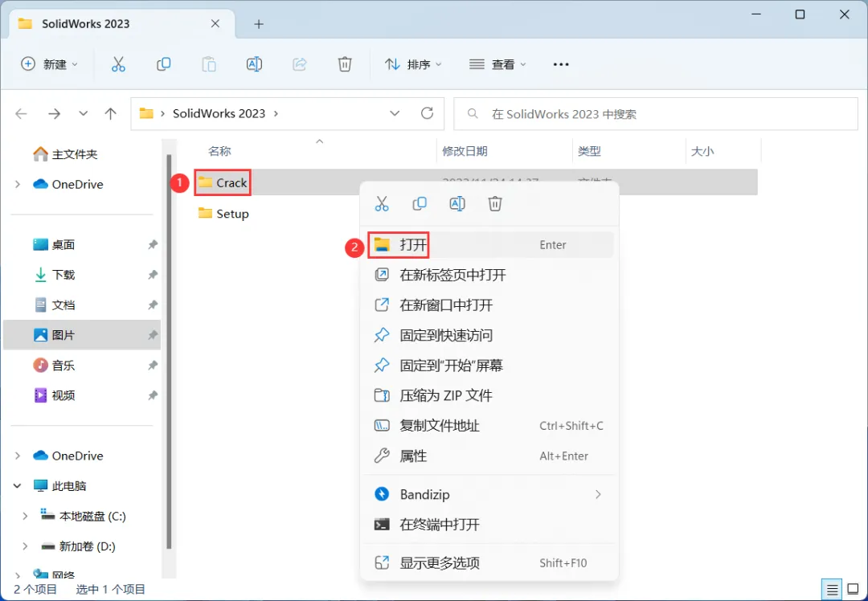The height and width of the screenshot is (601, 868).
Task: Open 文档 in the sidebar
Action: (55, 305)
